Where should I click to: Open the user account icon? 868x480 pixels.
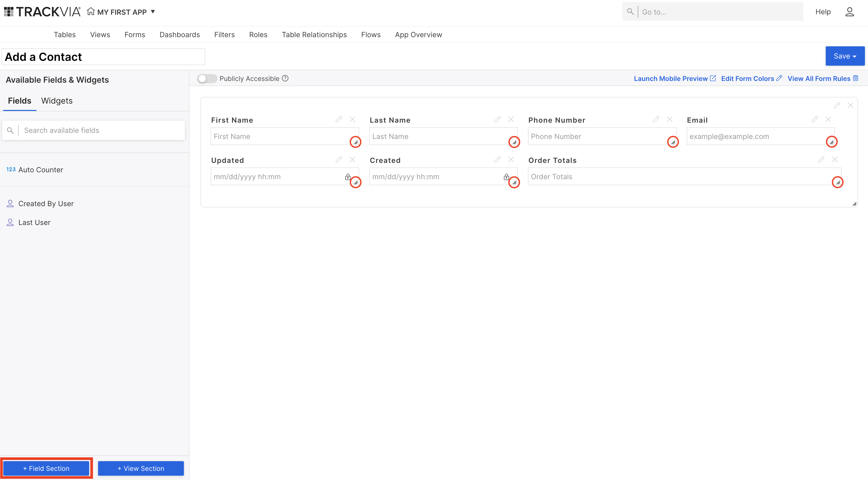[x=849, y=12]
